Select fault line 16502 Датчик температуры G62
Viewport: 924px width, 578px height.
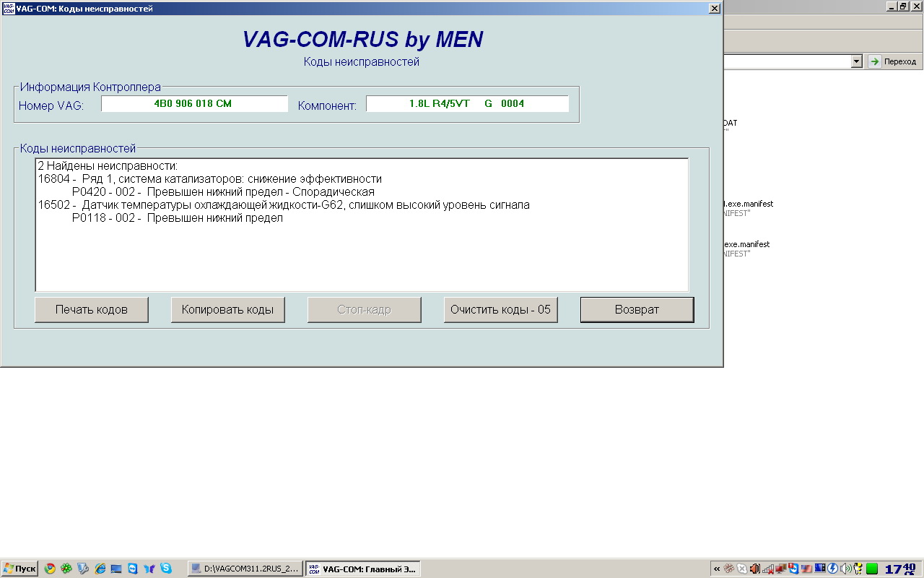click(284, 205)
